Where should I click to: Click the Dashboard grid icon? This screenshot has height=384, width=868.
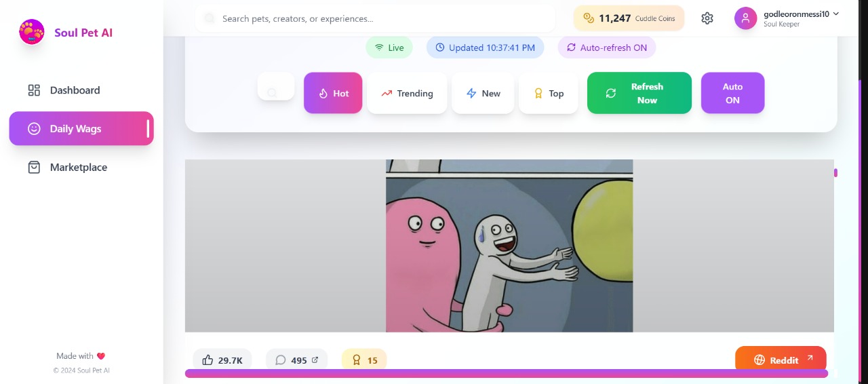pyautogui.click(x=34, y=90)
